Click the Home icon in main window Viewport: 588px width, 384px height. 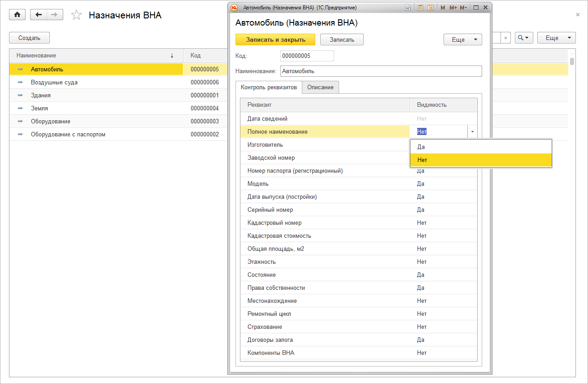[17, 15]
